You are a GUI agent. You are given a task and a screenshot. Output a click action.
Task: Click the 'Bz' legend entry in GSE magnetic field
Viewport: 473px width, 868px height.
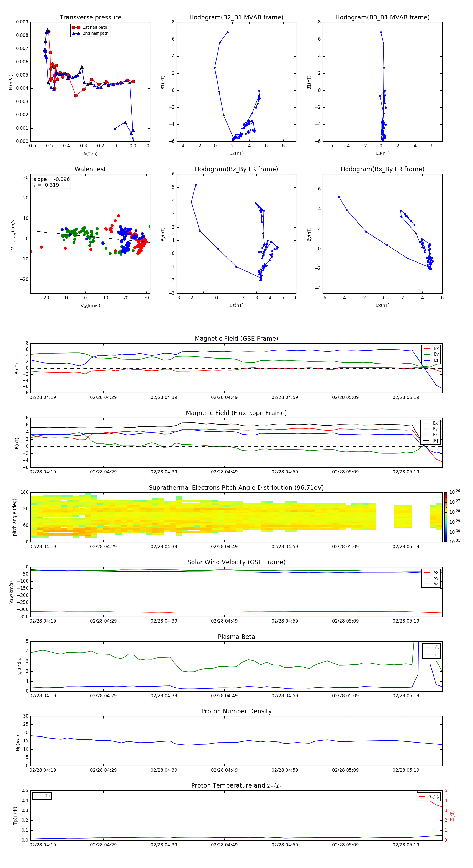pos(431,361)
